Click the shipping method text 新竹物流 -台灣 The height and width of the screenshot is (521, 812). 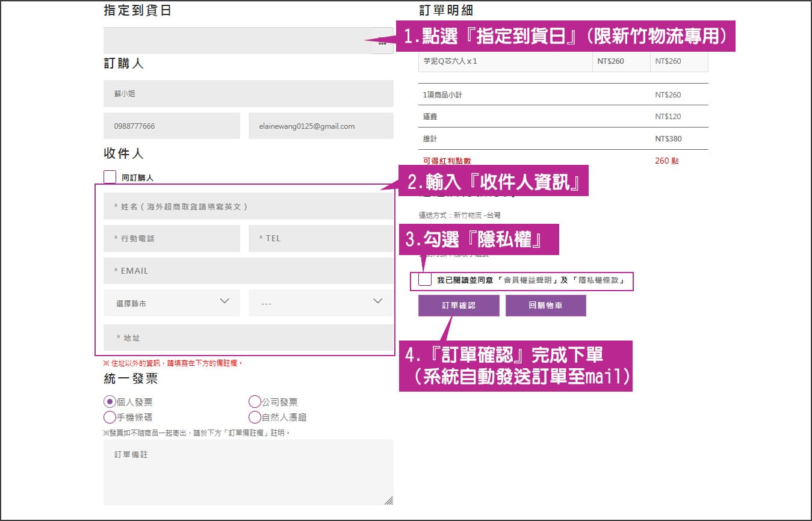click(x=477, y=215)
